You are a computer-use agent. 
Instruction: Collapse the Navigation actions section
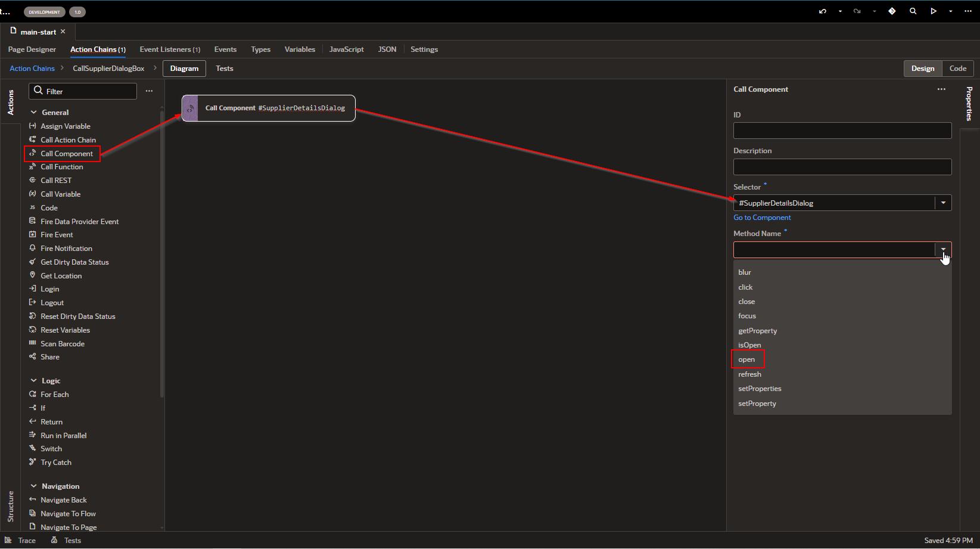[x=34, y=486]
